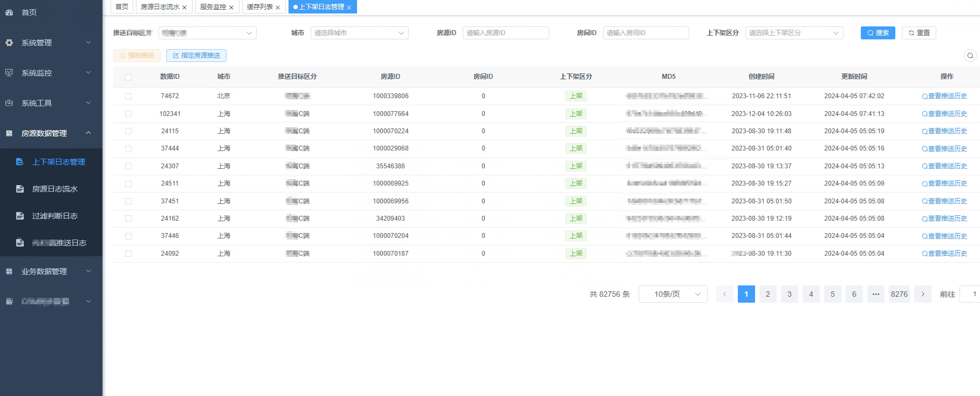Open the 推送目标区分 filter dropdown
The width and height of the screenshot is (980, 396).
point(208,33)
